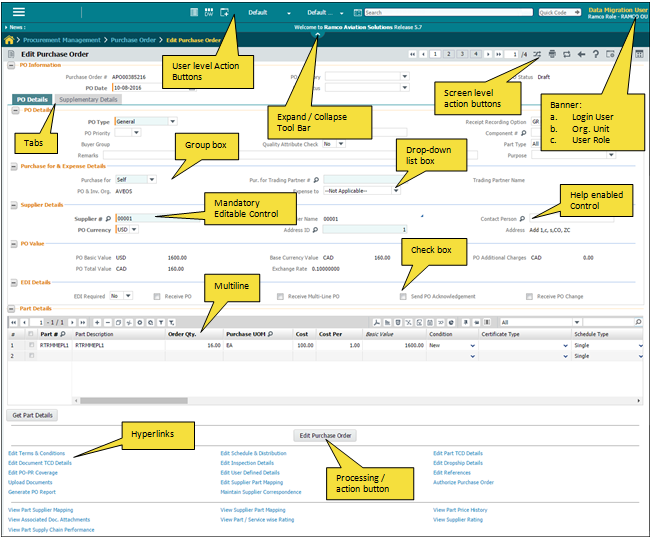This screenshot has width=652, height=539.
Task: Click the help question mark icon
Action: point(596,53)
